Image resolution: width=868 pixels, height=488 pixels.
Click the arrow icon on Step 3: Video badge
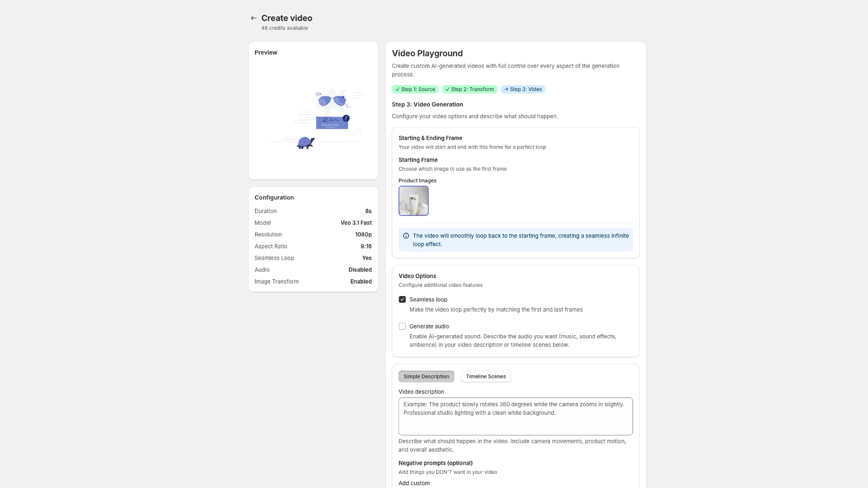coord(505,89)
